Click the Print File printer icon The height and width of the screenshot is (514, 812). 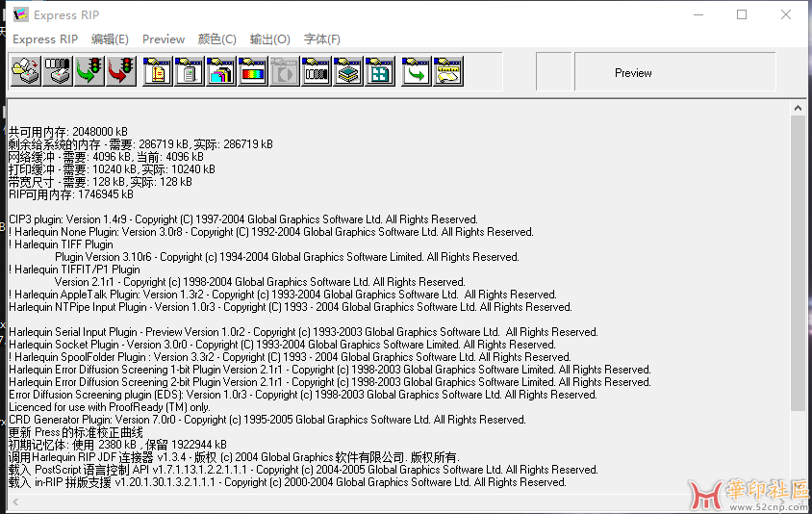(x=25, y=71)
